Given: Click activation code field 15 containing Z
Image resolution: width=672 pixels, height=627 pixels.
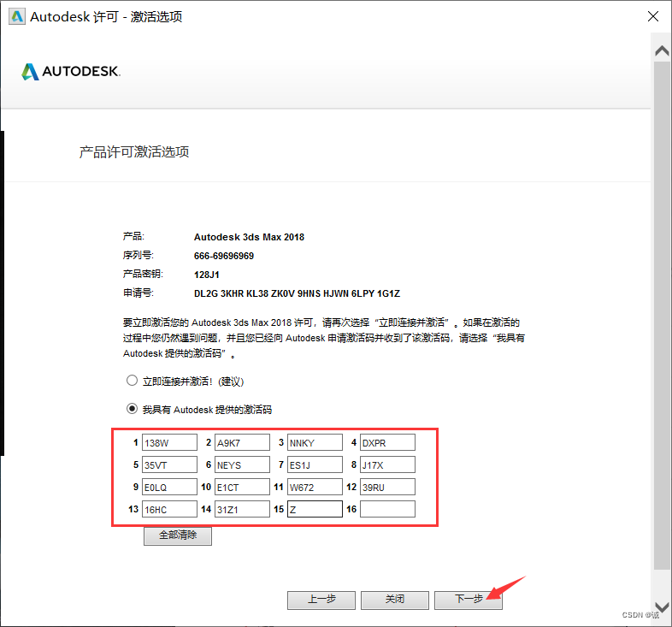Looking at the screenshot, I should (x=315, y=510).
